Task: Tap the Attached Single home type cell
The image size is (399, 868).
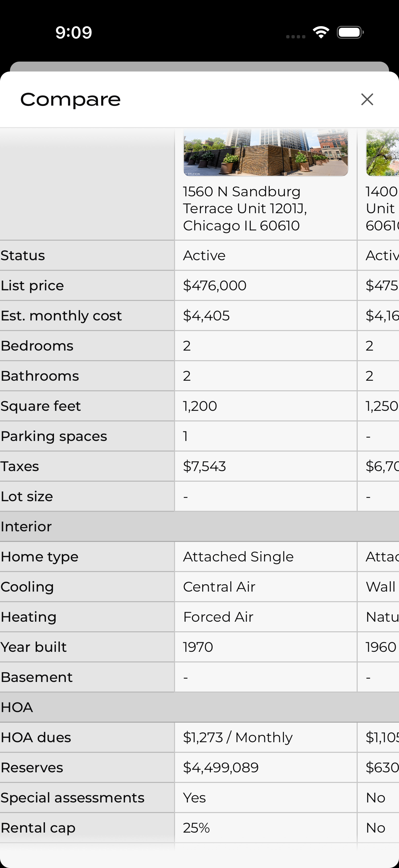Action: 238,557
